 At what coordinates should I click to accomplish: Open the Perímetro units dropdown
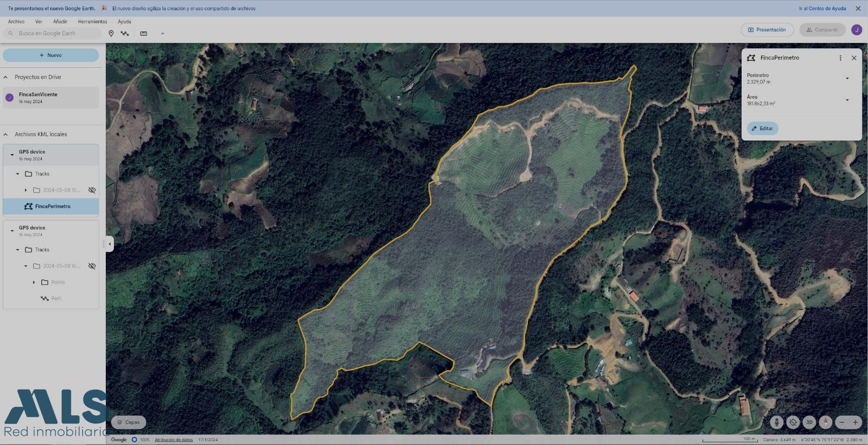point(847,79)
